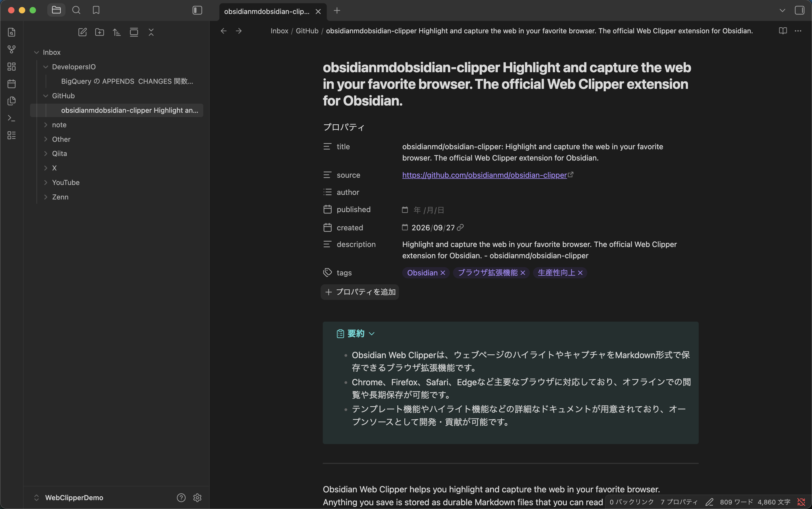Click the created date value 2026/09/27
Image resolution: width=812 pixels, height=509 pixels.
click(433, 228)
